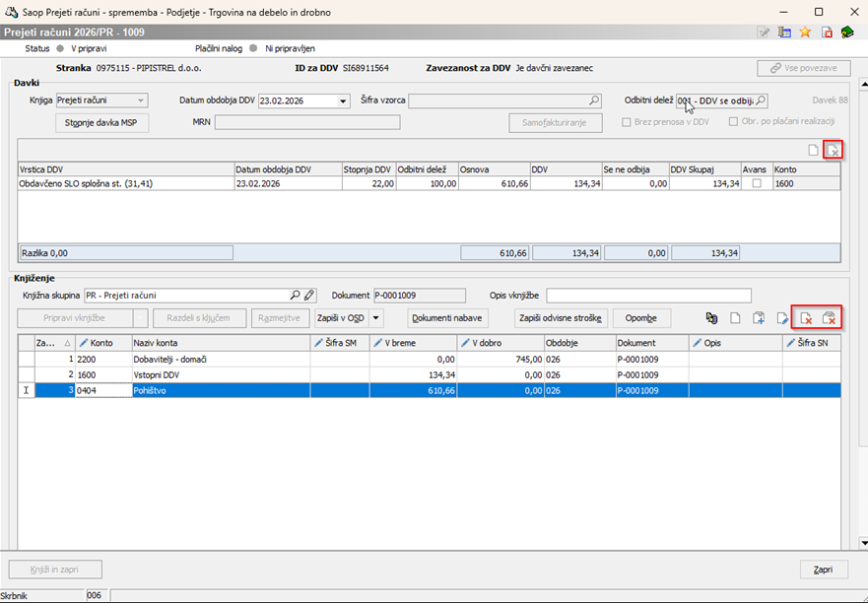Check Obr. po plačani realizaciji option
This screenshot has height=603, width=868.
(732, 122)
